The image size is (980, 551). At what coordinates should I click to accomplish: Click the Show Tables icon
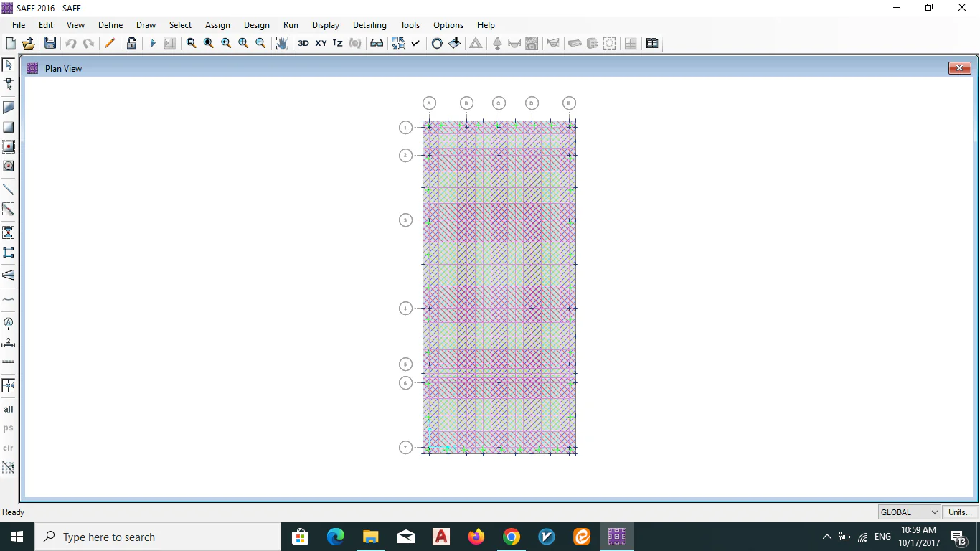click(652, 43)
